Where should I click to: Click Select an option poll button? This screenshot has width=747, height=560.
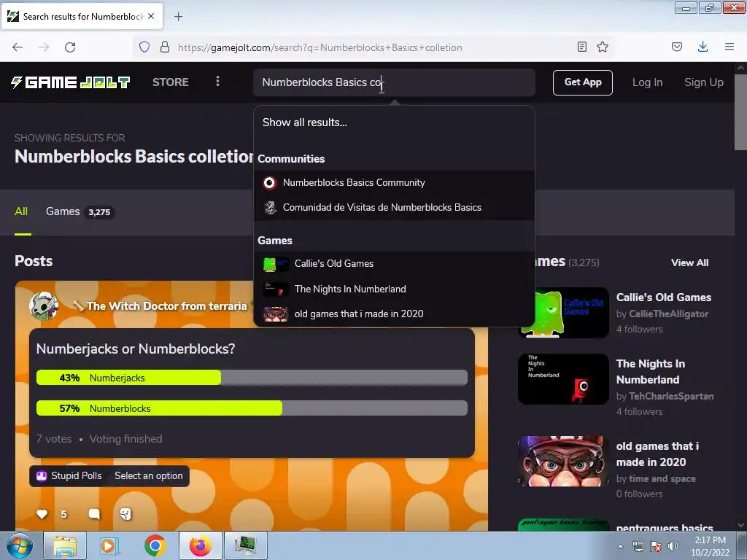(x=148, y=475)
